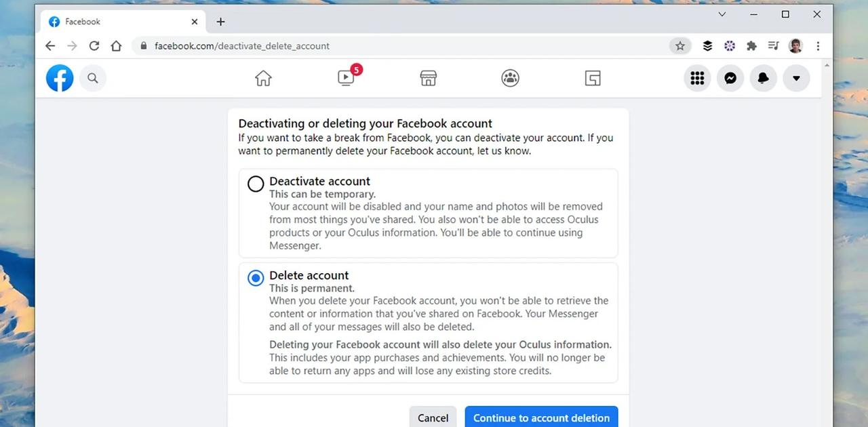Open the browser extensions puzzle icon
Image resolution: width=868 pixels, height=427 pixels.
[751, 45]
